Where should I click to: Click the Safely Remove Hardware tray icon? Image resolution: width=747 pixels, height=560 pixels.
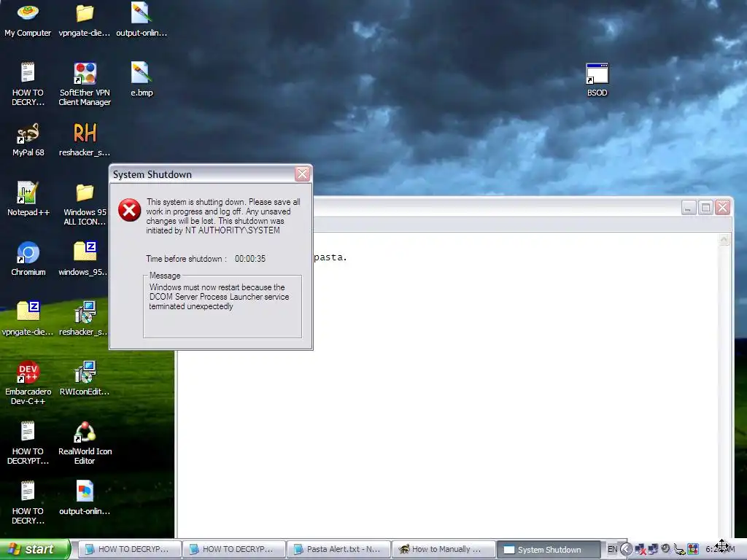680,550
